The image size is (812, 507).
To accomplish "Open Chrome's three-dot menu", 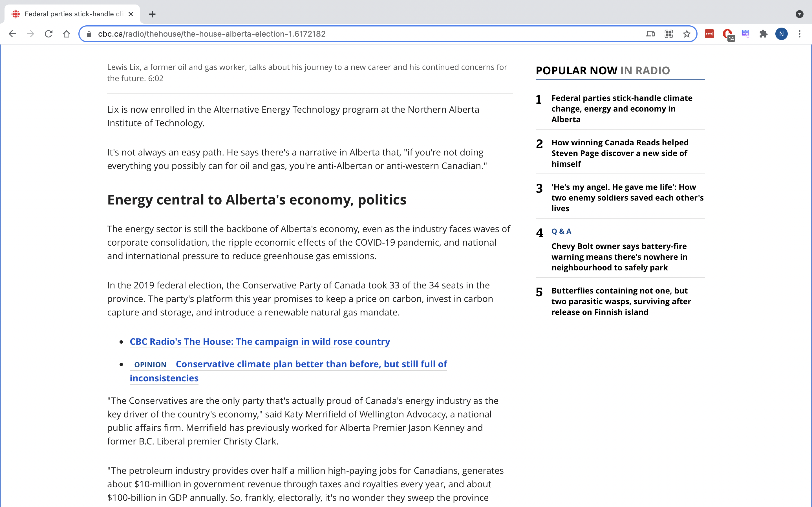I will pos(799,34).
